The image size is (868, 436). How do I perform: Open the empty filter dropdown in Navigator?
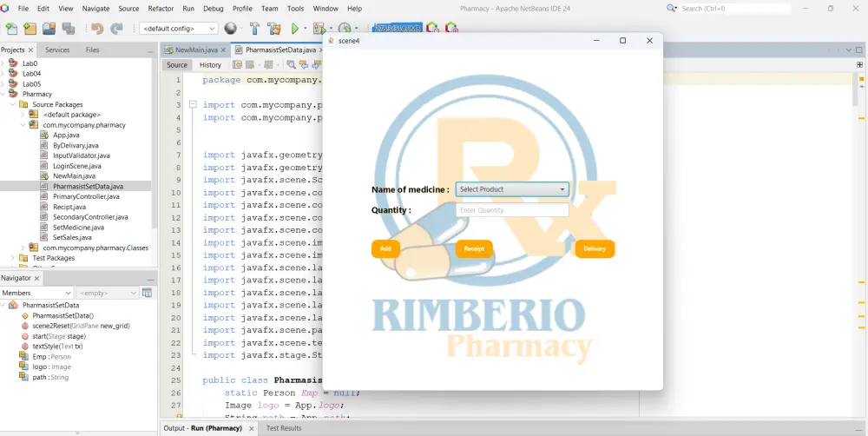click(x=108, y=293)
